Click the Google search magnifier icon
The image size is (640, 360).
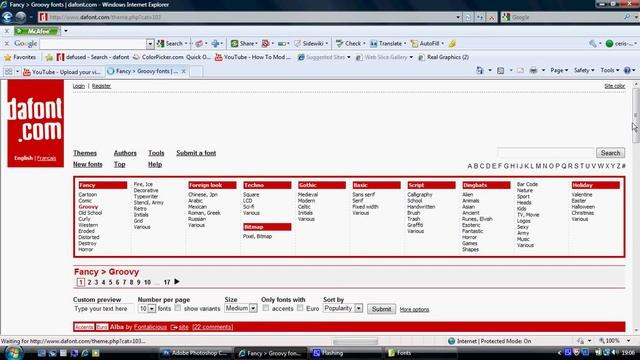[627, 17]
